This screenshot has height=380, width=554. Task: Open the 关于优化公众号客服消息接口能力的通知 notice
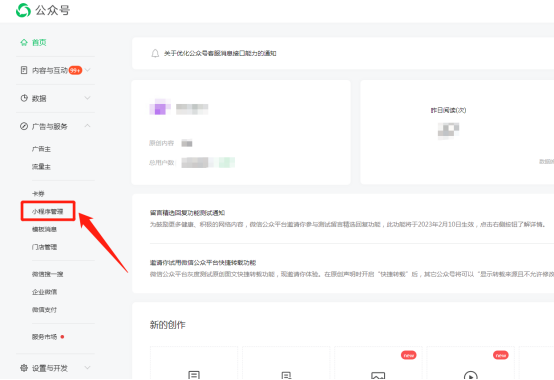(220, 53)
